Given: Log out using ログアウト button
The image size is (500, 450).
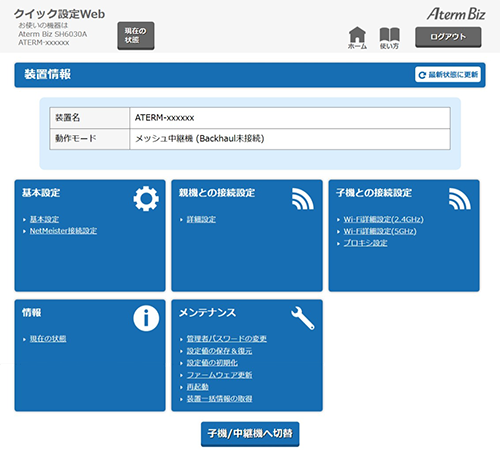Looking at the screenshot, I should click(x=448, y=37).
